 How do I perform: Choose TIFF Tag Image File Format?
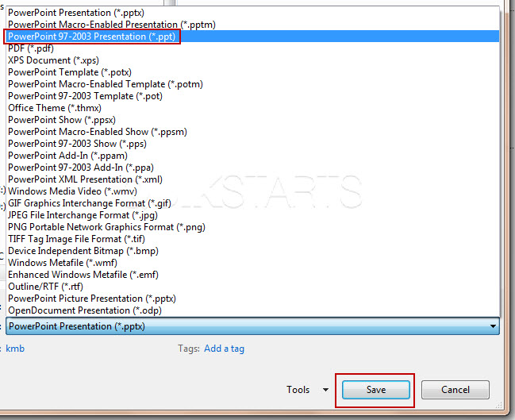point(252,239)
